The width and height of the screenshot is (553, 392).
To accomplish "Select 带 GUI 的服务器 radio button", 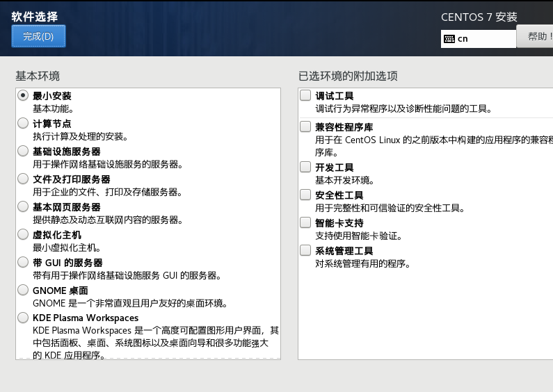I will point(23,262).
